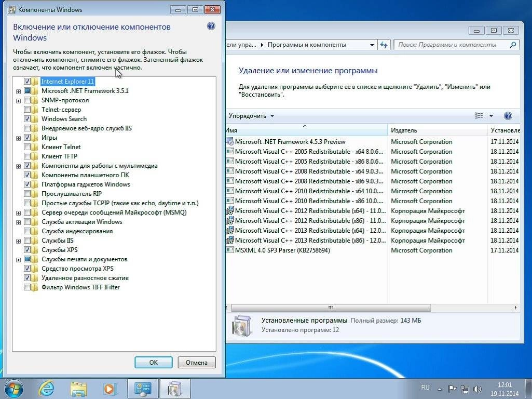
Task: Confirm with the OK button
Action: (153, 362)
